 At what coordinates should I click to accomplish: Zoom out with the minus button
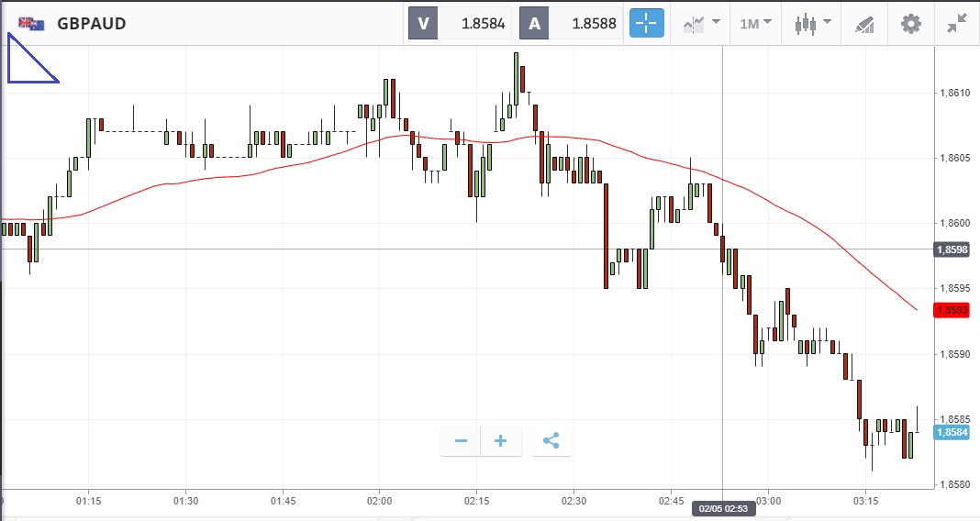[461, 441]
